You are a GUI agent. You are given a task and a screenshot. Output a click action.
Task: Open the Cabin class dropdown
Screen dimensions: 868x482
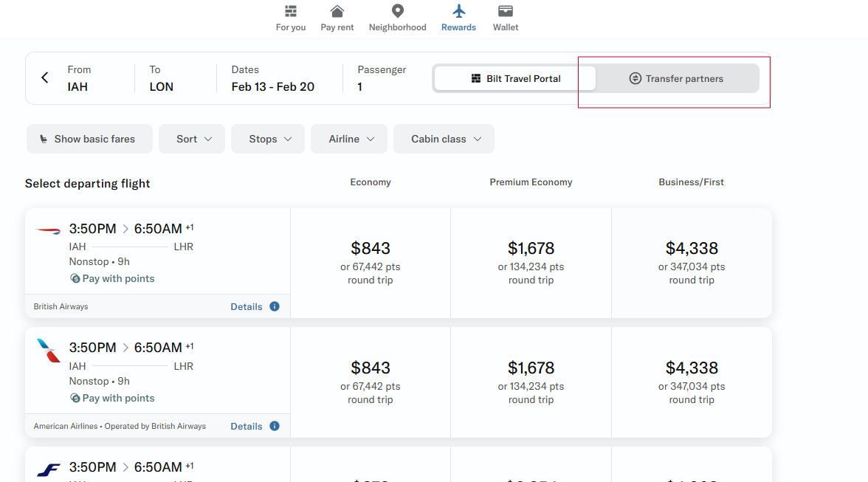coord(444,139)
